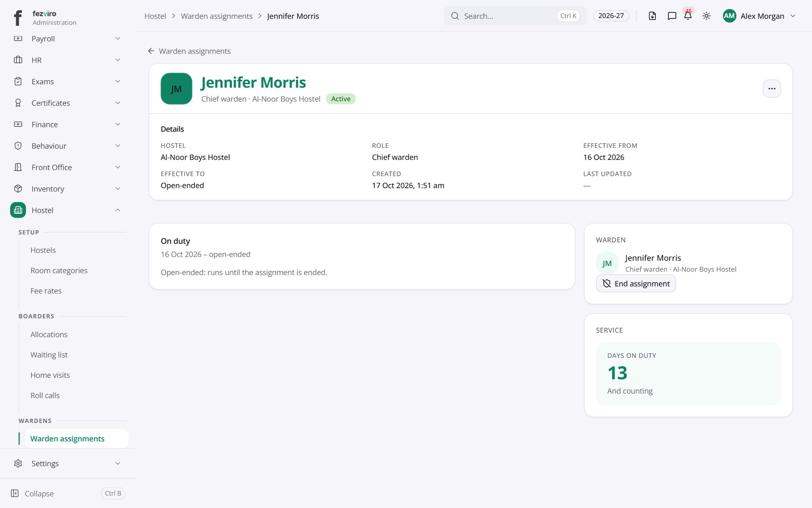The height and width of the screenshot is (508, 812).
Task: Click the green Hostel module icon
Action: point(18,210)
